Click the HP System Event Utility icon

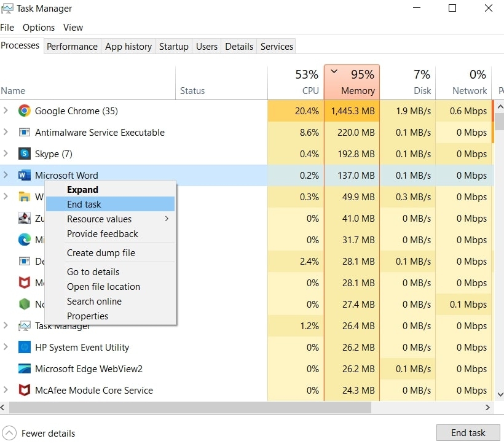(x=25, y=348)
